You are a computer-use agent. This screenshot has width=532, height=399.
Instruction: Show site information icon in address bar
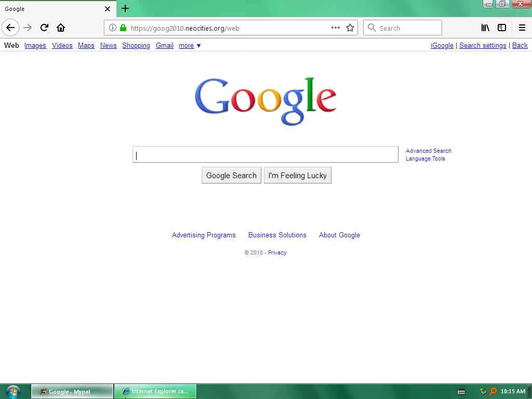[x=112, y=28]
